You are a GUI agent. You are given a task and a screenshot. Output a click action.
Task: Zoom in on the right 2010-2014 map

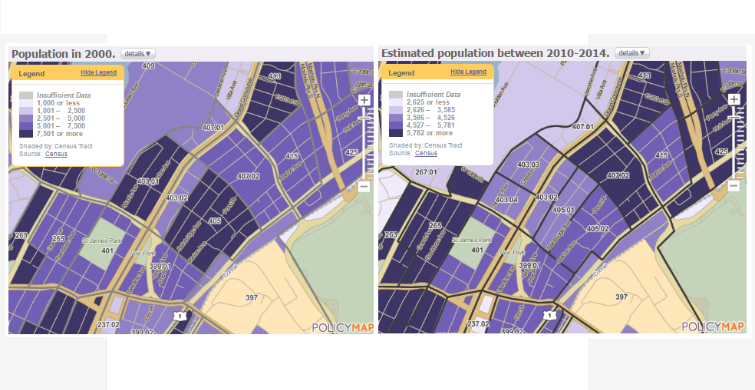tap(733, 100)
